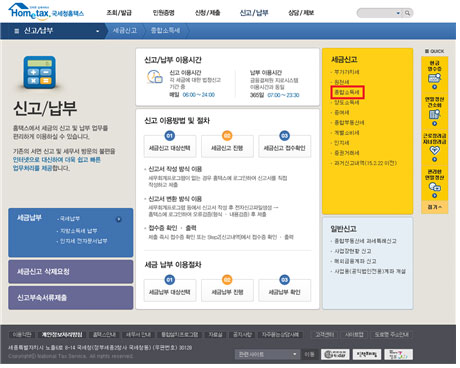Click the 공지사항 footer link
The image size is (460, 368).
click(x=242, y=334)
